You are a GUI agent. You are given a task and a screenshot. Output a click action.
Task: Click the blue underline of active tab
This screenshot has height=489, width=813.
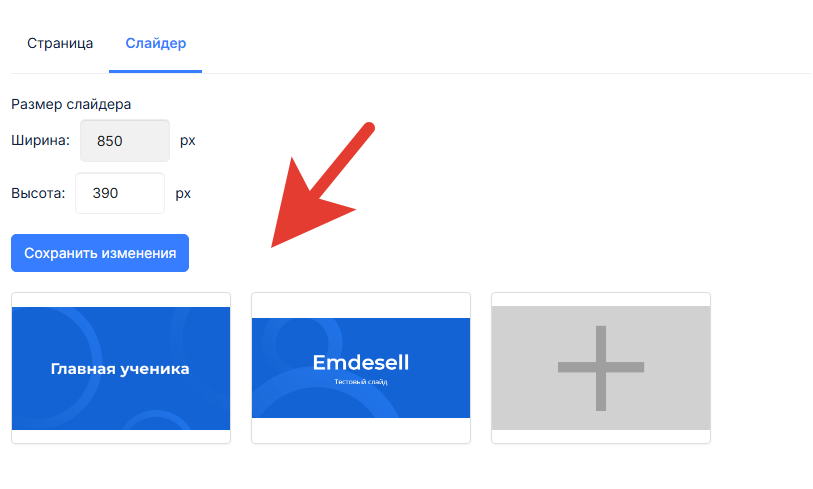(x=156, y=71)
